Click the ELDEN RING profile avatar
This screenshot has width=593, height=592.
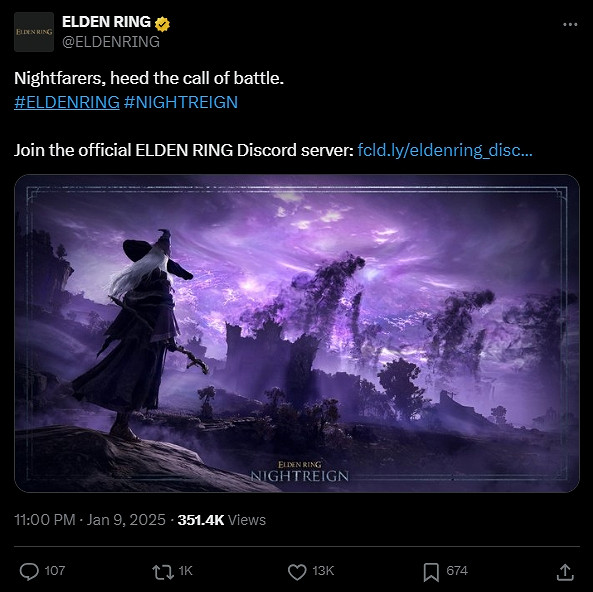34,32
